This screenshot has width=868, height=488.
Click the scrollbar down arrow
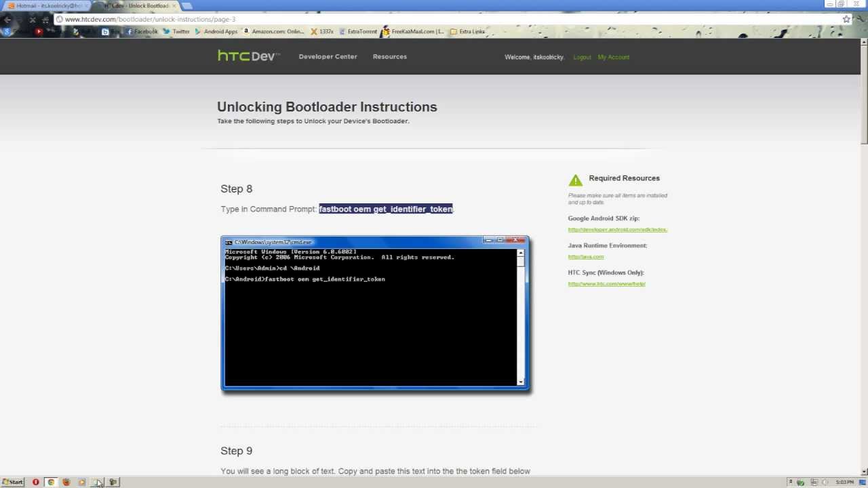(x=864, y=472)
